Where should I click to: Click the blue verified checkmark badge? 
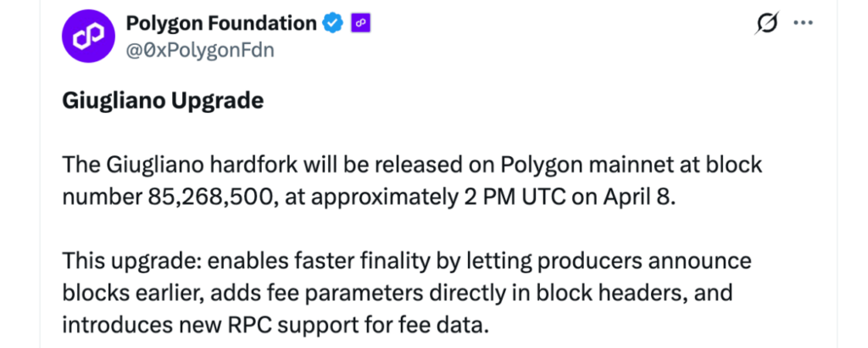[x=333, y=25]
